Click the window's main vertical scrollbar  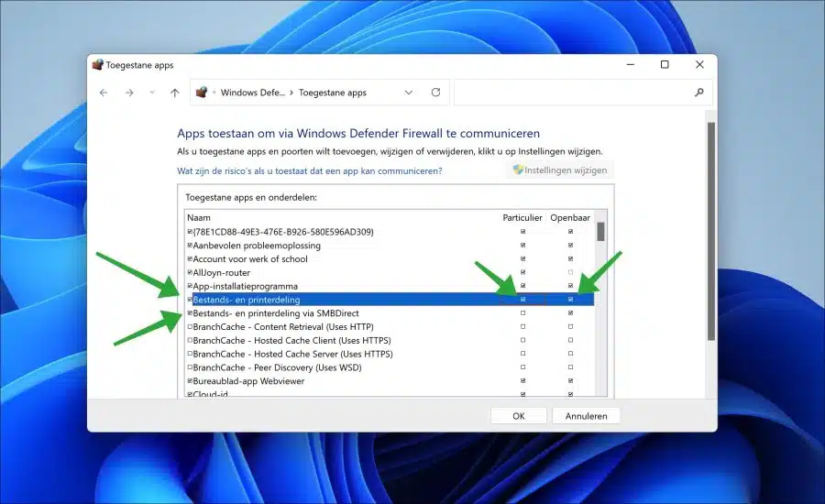[x=711, y=232]
